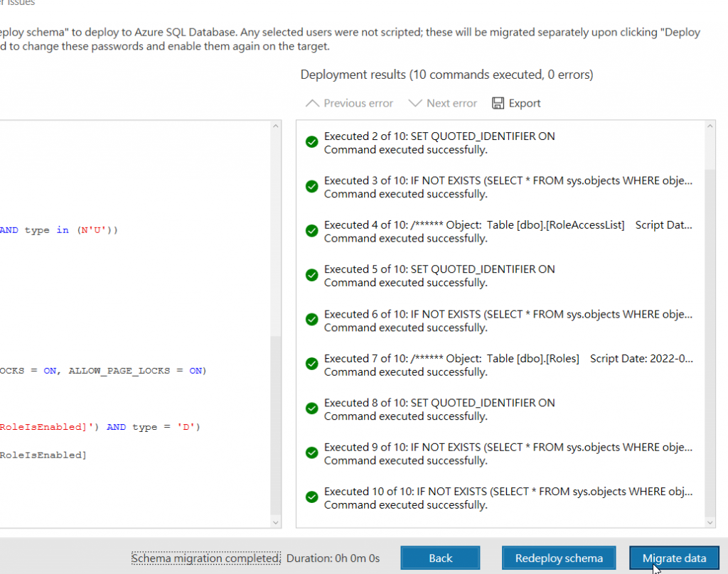
Task: Click SQL line ending with type = 'D')
Action: coord(100,427)
